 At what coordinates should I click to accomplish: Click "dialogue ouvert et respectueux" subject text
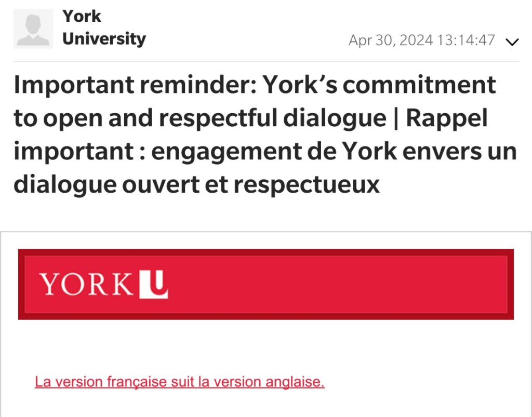(196, 184)
